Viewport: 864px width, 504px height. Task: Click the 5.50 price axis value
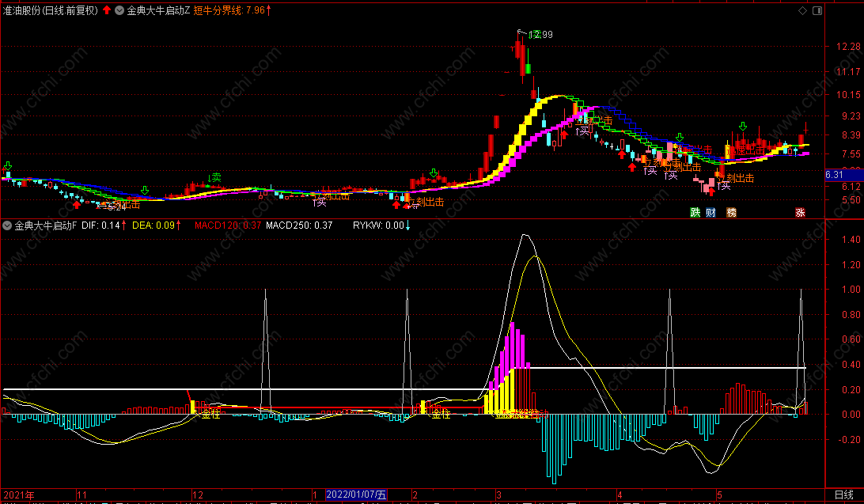pos(851,200)
